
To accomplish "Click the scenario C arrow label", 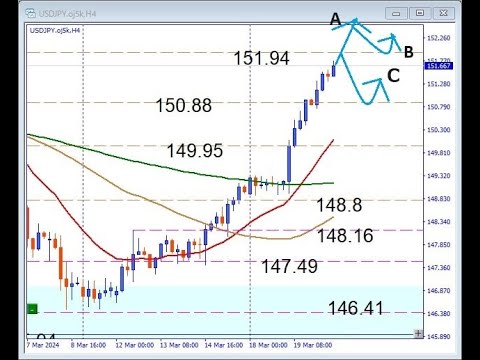I will (x=393, y=76).
